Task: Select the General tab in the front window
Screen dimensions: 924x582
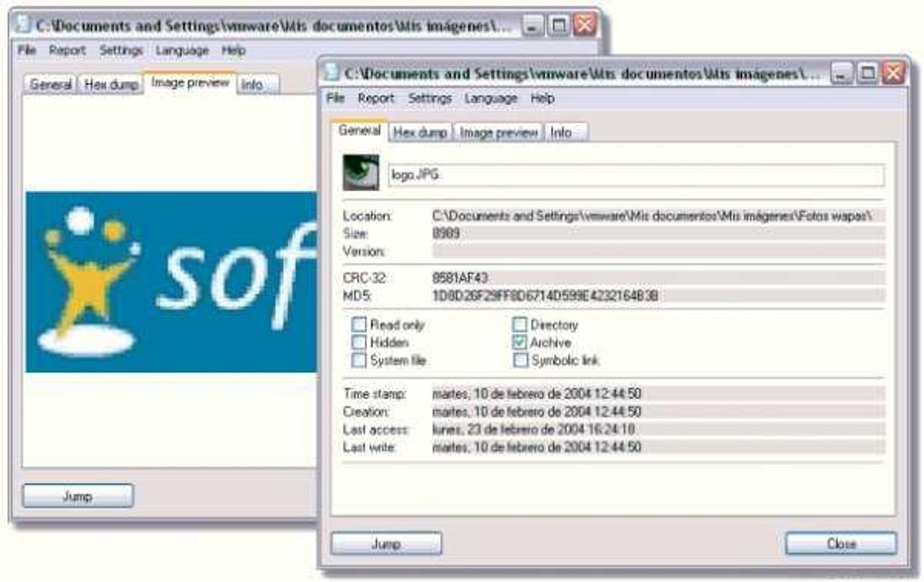Action: click(x=360, y=130)
